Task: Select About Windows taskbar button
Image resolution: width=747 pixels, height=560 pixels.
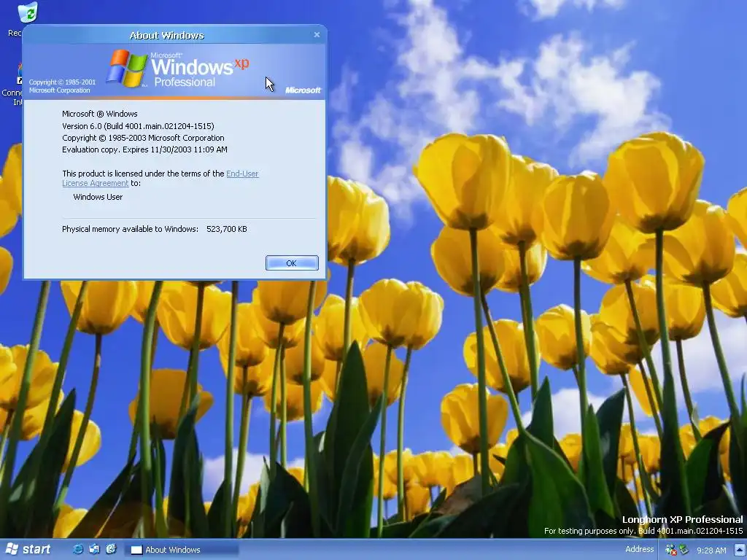Action: pos(182,550)
